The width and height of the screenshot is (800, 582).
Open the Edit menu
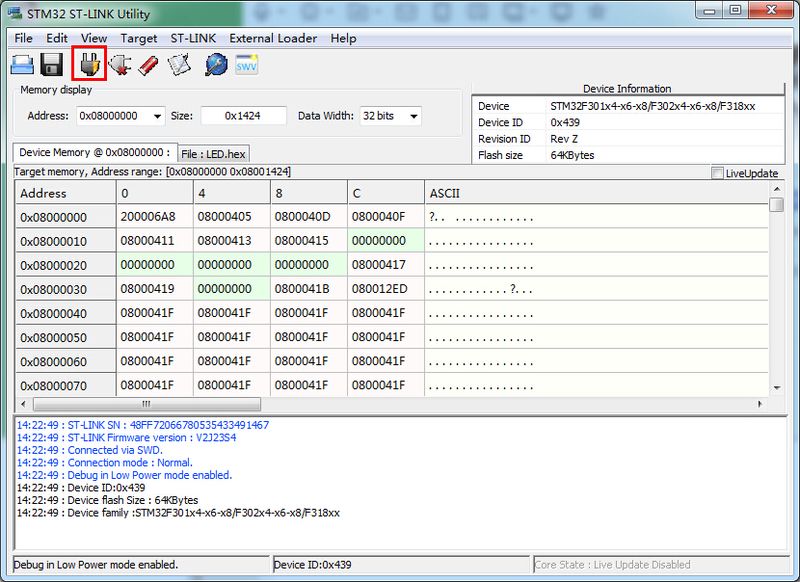click(x=57, y=38)
